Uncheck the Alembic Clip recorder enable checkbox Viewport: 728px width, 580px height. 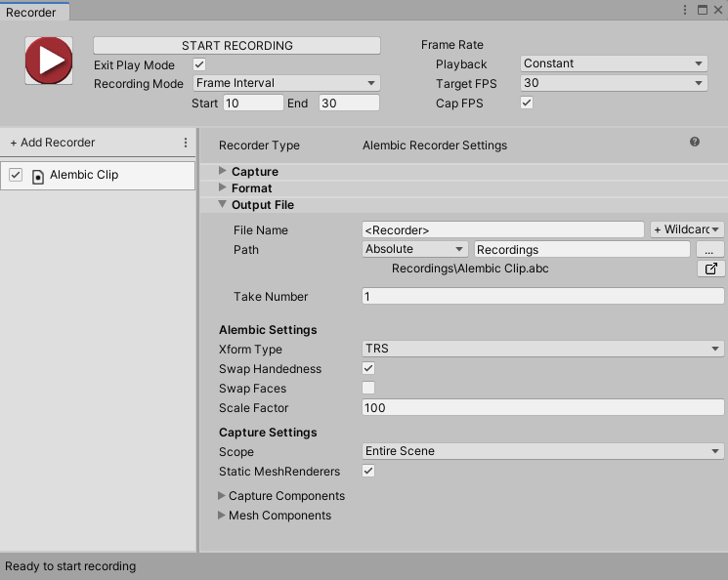coord(16,175)
